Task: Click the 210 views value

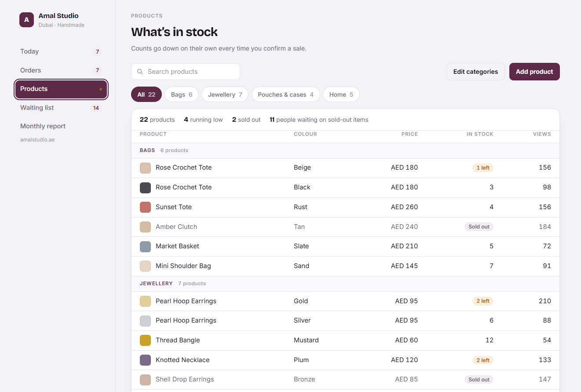Action: [545, 301]
